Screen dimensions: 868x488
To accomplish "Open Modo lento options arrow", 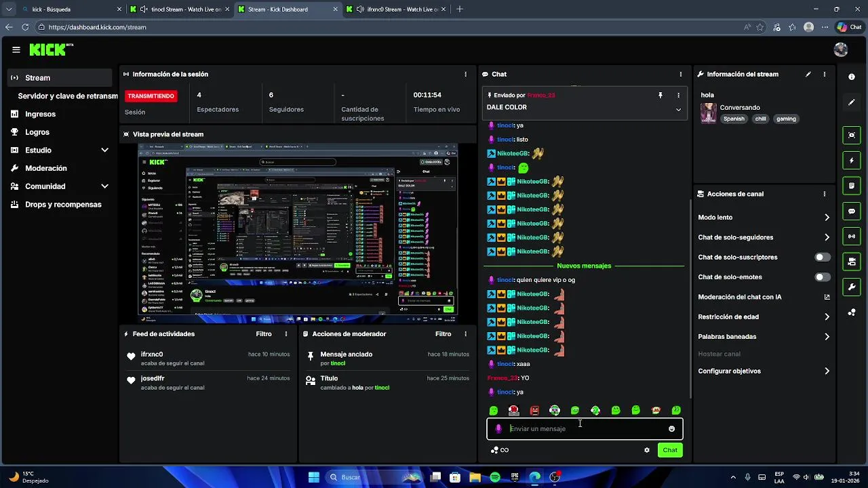I will tap(827, 218).
